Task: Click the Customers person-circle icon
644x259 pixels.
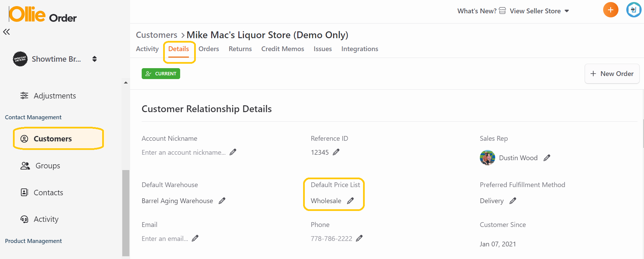Action: (x=24, y=139)
